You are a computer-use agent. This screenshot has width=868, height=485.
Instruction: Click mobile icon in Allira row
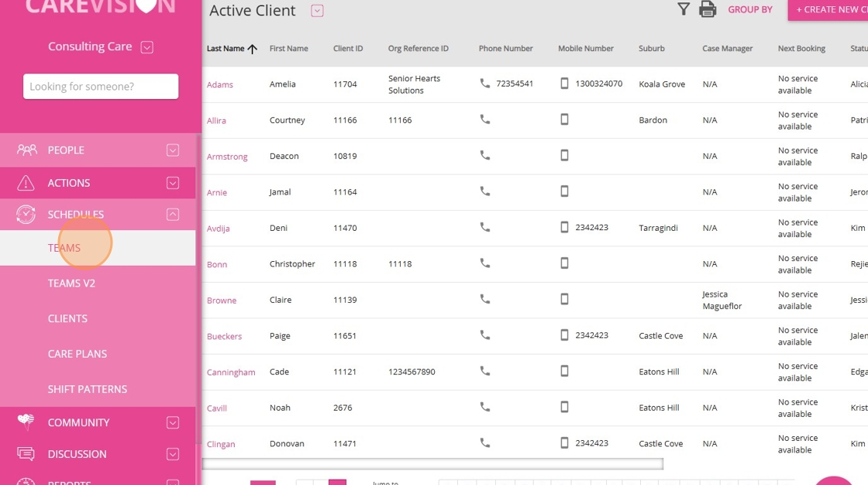[x=564, y=119]
